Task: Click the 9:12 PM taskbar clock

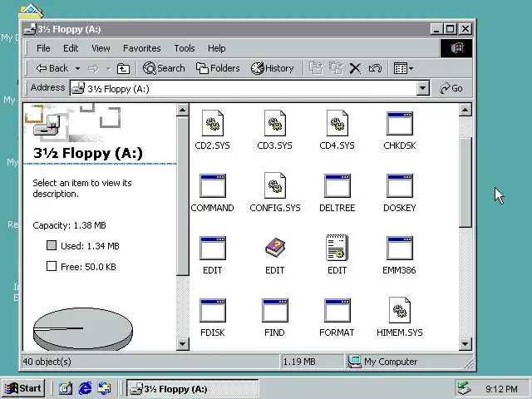Action: [501, 389]
